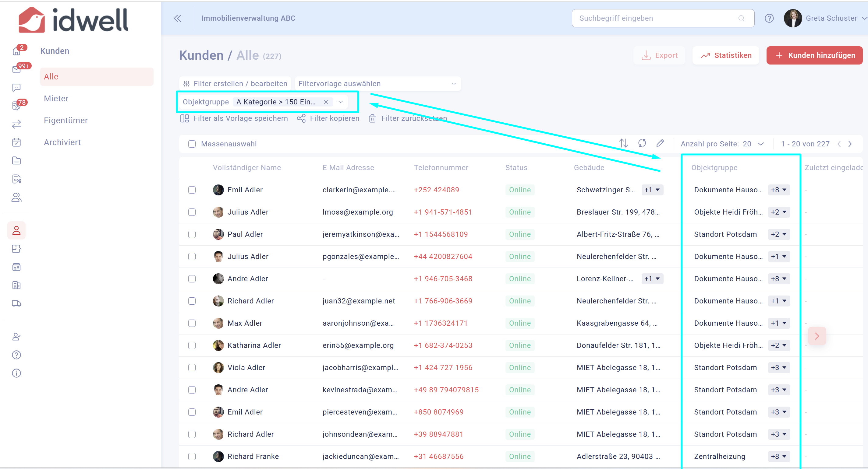The image size is (868, 469).
Task: Expand +8 Objektgruppe for Zentralheizung row
Action: 779,457
